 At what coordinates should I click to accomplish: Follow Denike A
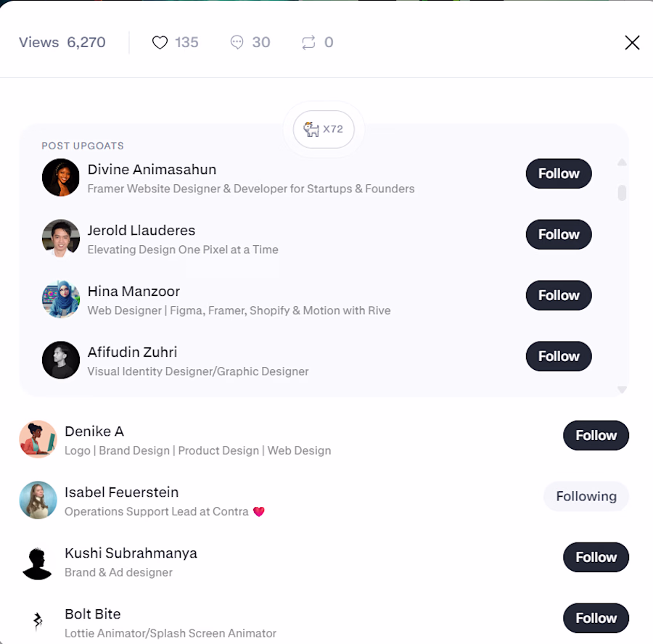point(596,435)
